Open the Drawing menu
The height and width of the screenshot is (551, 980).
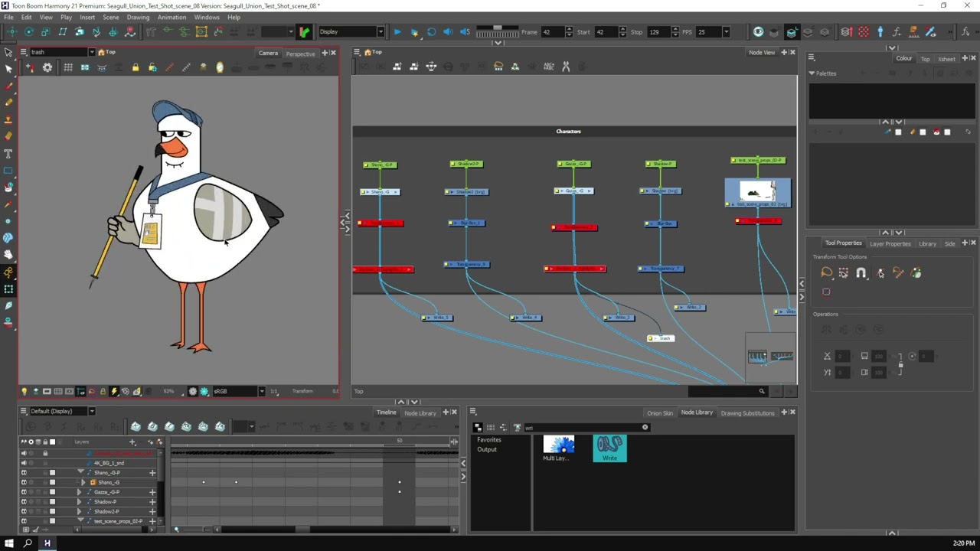[x=138, y=17]
